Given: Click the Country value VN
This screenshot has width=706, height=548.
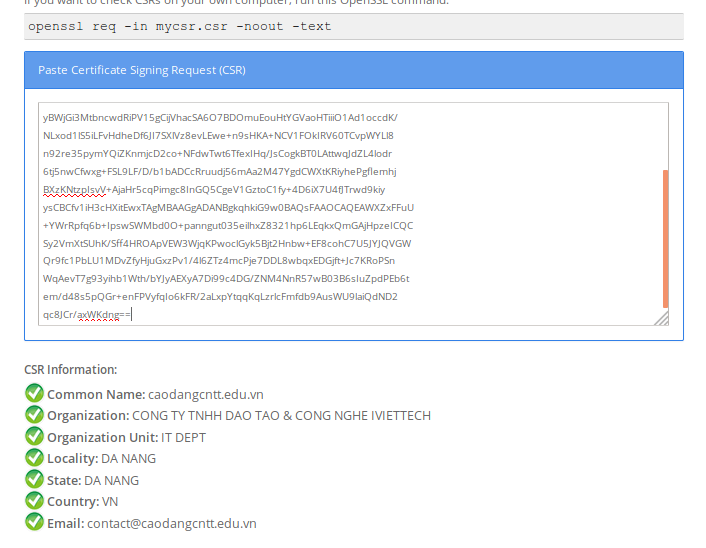Looking at the screenshot, I should click(x=110, y=502).
